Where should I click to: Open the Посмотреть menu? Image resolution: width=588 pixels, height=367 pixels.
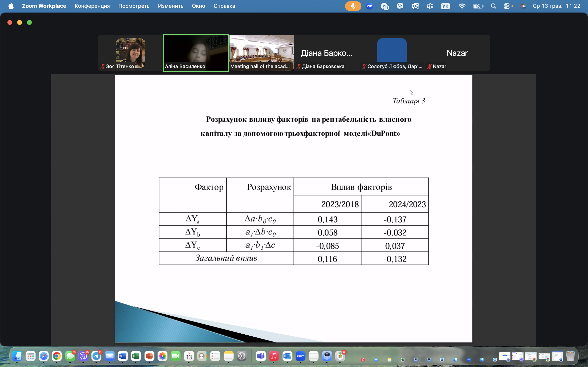point(134,6)
